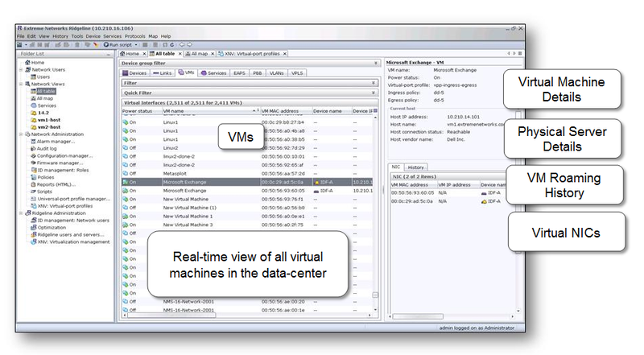This screenshot has width=644, height=355.
Task: Open the table column chooser icon
Action: [x=375, y=111]
